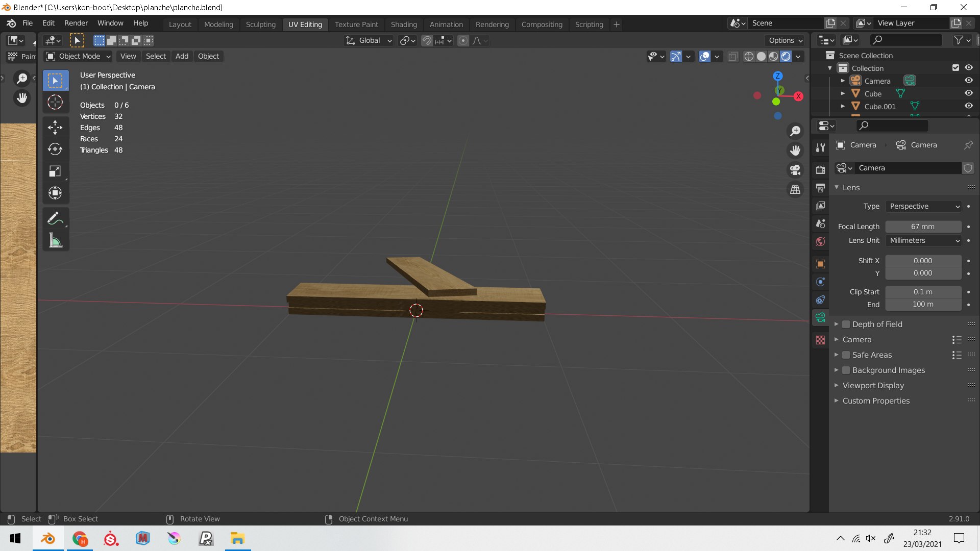Click the Camera data name field
This screenshot has width=980, height=551.
tap(909, 168)
